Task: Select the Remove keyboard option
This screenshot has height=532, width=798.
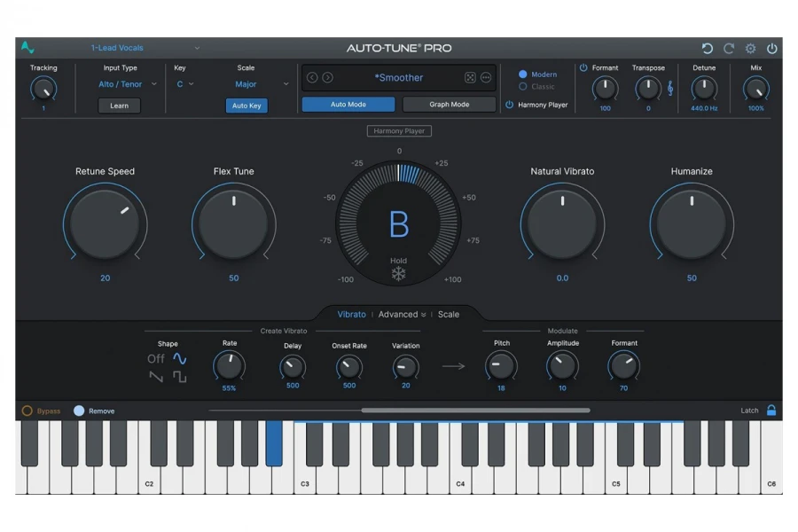Action: [79, 411]
